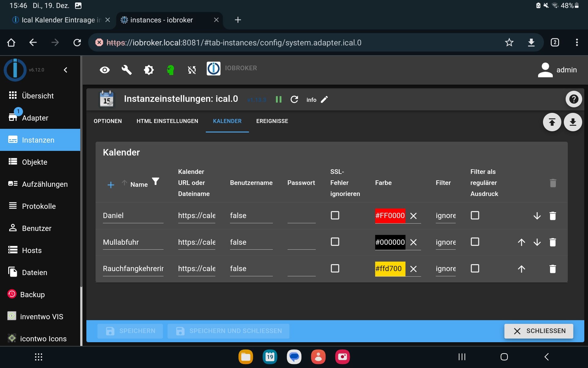Screen dimensions: 588x368
Task: Toggle SSL ignore checkbox for Rauchfangkehrerin
Action: [x=335, y=269]
